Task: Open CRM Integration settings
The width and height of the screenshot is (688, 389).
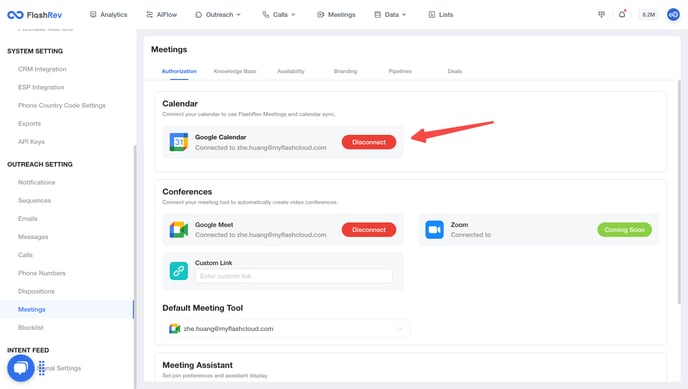Action: [x=42, y=69]
